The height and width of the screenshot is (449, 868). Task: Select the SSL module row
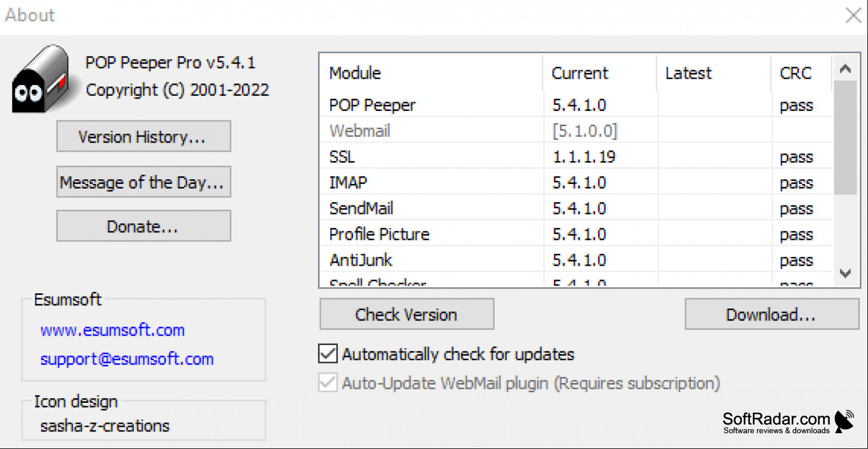pos(576,157)
